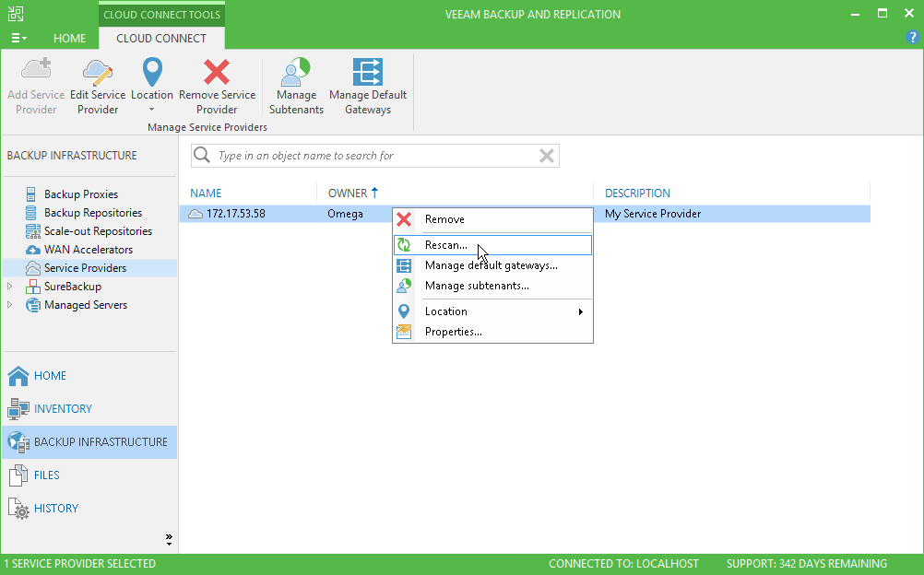924x575 pixels.
Task: Sort the list by DESCRIPTION column
Action: click(x=637, y=194)
